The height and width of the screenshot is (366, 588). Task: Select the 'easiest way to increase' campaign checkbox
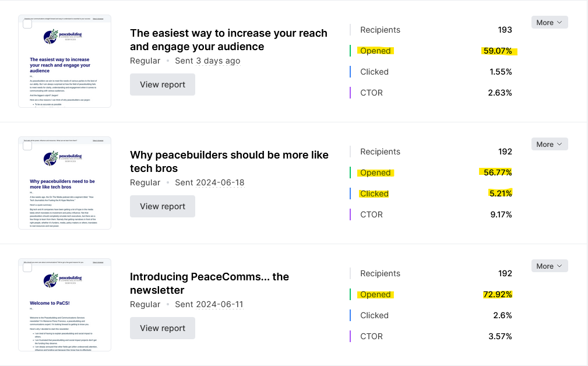pos(27,24)
